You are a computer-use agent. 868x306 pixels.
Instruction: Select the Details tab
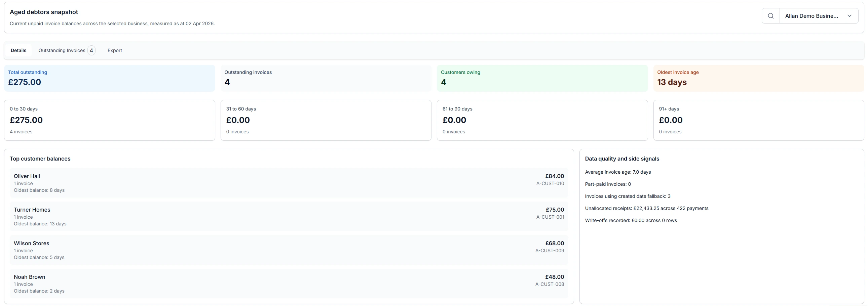click(19, 50)
